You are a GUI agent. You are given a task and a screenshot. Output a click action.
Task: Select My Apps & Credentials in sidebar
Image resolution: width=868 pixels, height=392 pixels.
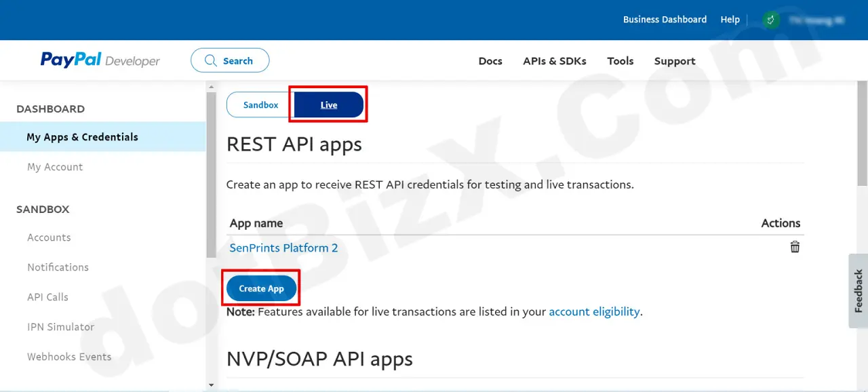82,137
